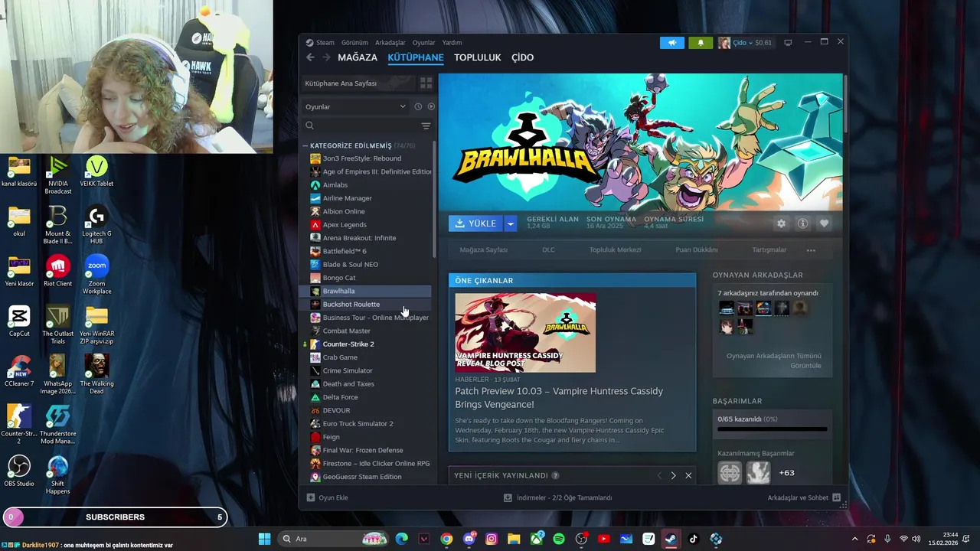980x551 pixels.
Task: Open library advanced filter icon
Action: click(426, 126)
